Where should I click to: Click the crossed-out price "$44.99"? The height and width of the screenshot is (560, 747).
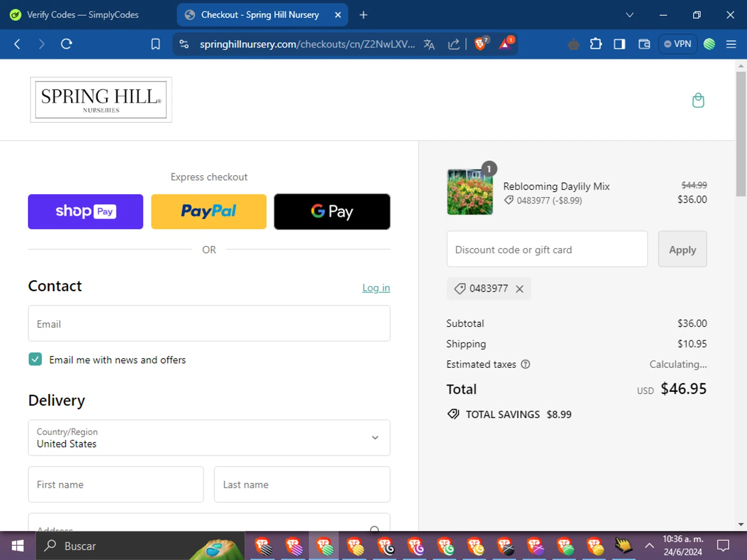[694, 185]
